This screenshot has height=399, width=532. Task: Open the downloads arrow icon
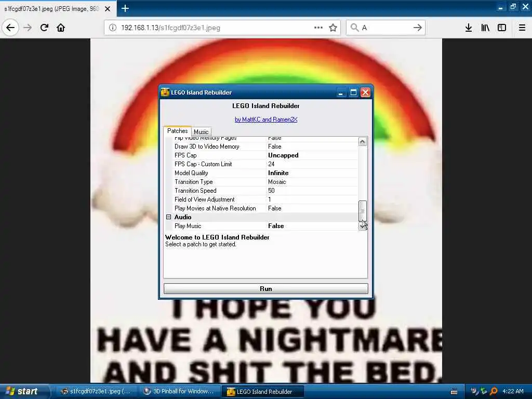pos(469,28)
